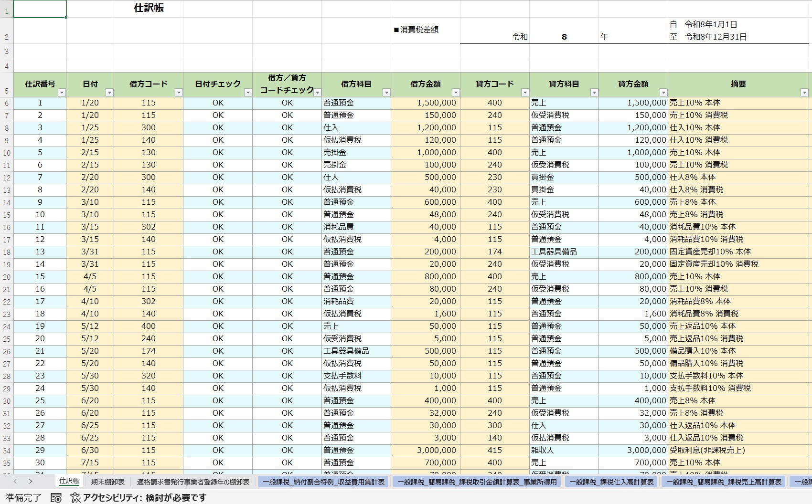Select the 仕訳帳 sheet tab

pyautogui.click(x=69, y=481)
